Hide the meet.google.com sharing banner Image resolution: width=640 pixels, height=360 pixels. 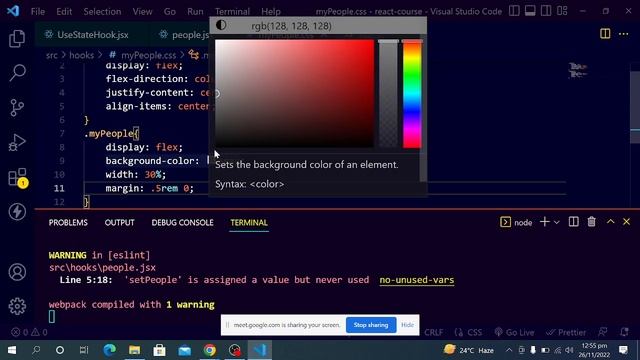[x=407, y=325]
